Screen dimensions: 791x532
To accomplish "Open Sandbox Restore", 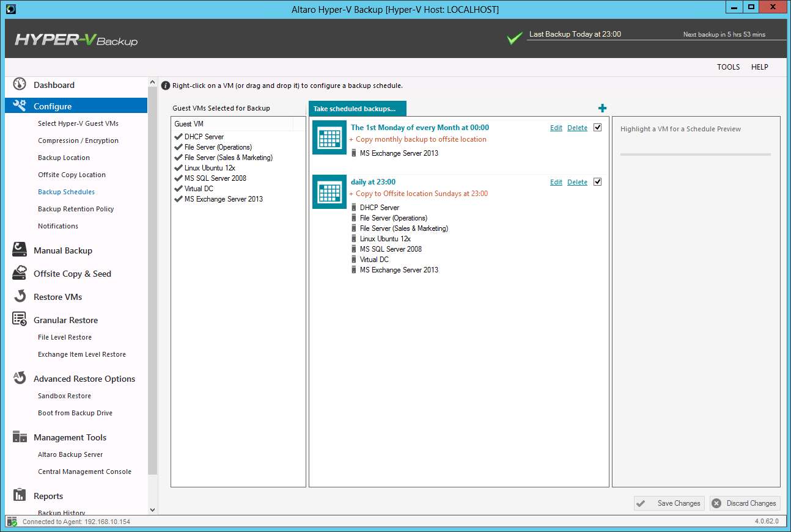I will (64, 396).
